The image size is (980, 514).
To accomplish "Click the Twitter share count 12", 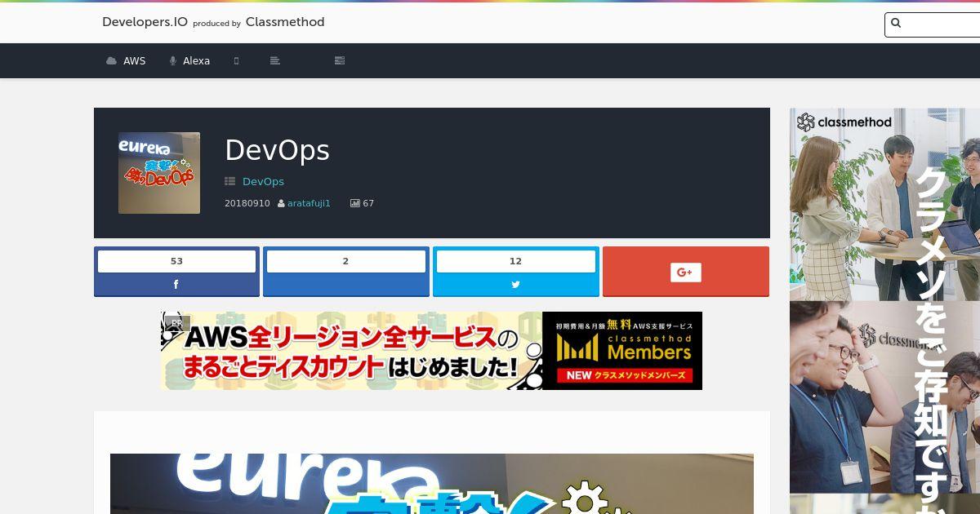I will click(x=515, y=261).
